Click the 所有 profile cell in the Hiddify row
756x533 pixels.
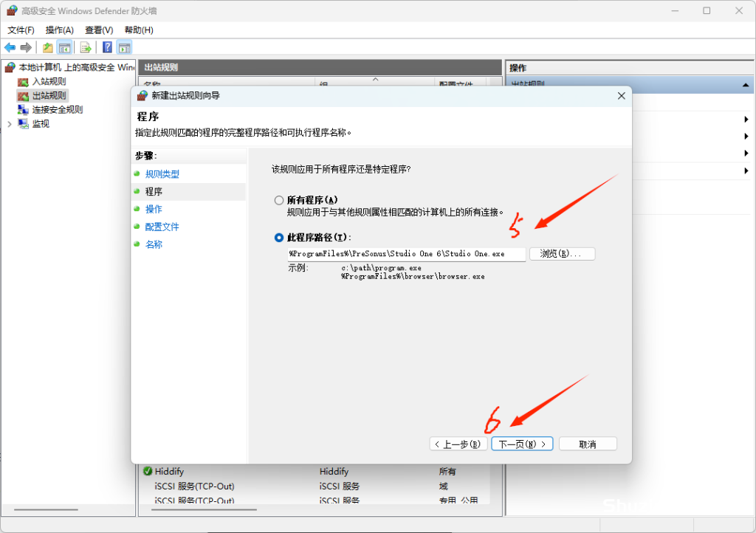coord(447,471)
